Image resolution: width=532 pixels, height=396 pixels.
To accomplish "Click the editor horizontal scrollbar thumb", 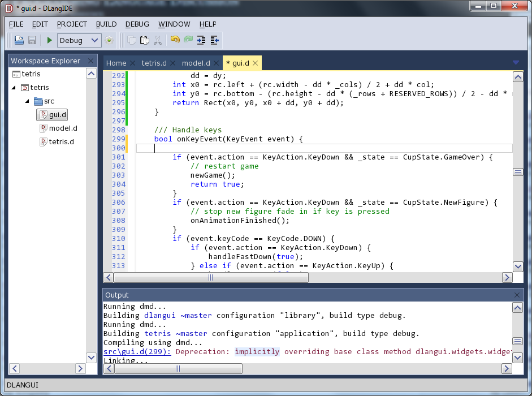I will click(210, 278).
